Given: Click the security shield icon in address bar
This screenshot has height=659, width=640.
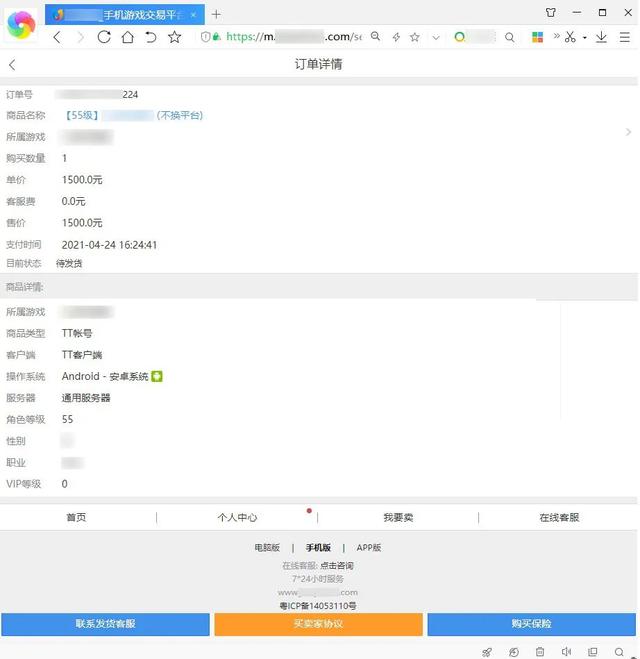Looking at the screenshot, I should point(205,37).
